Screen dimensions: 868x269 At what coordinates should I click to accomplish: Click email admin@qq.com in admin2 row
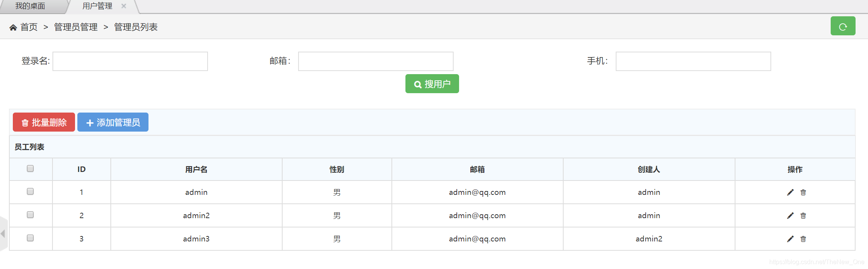click(x=477, y=216)
